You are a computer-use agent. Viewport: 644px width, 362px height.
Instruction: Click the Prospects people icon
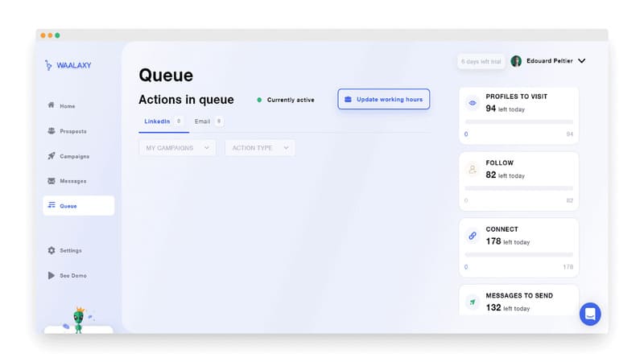(x=52, y=130)
